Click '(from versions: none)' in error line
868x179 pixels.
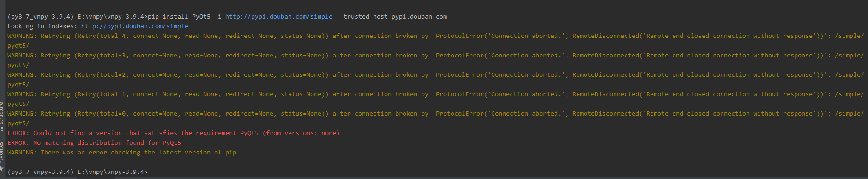301,133
